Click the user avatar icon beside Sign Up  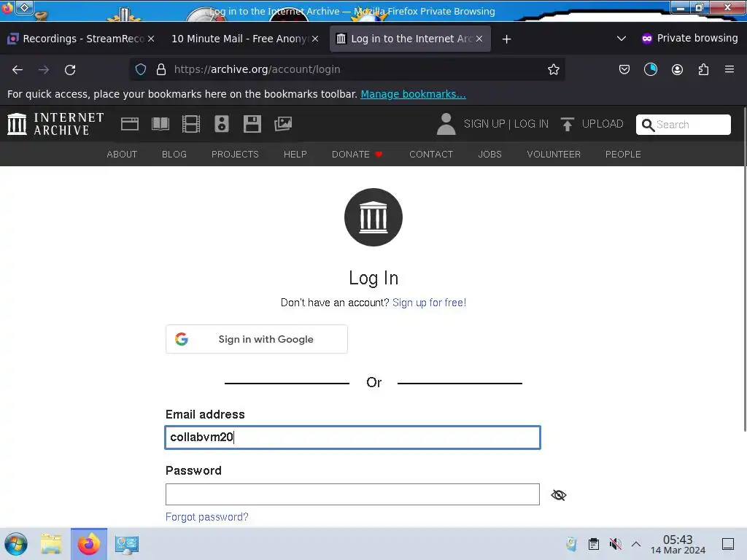click(446, 124)
